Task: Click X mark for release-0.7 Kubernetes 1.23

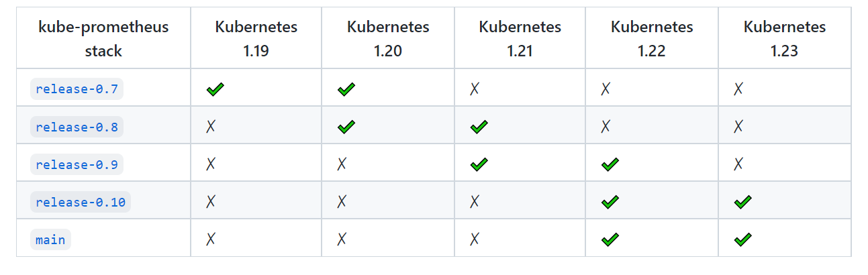Action: [738, 89]
